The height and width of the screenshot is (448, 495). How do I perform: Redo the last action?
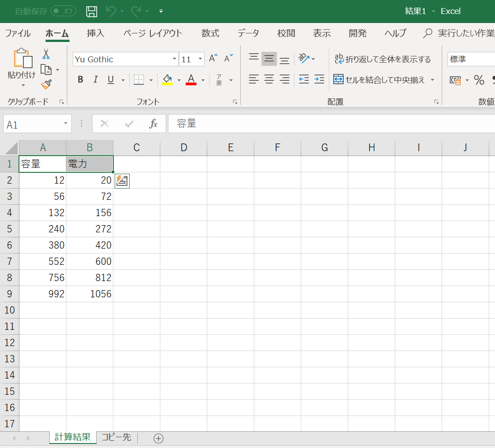(x=136, y=11)
